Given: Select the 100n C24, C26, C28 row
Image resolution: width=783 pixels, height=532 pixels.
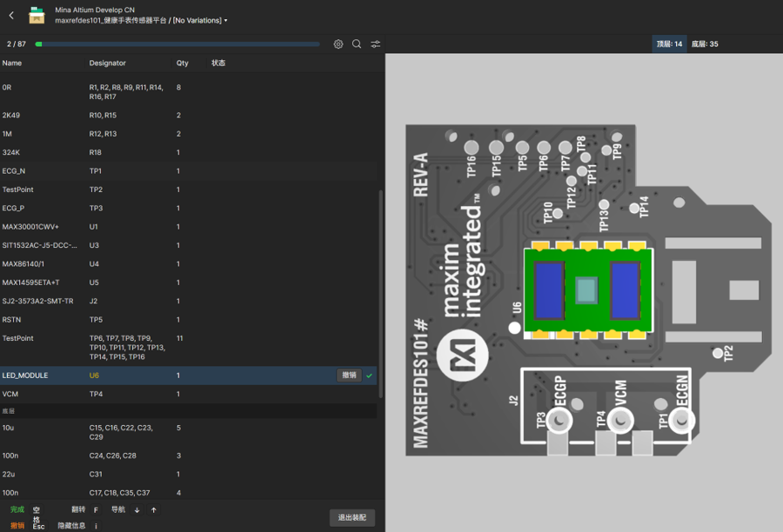Looking at the screenshot, I should click(188, 456).
